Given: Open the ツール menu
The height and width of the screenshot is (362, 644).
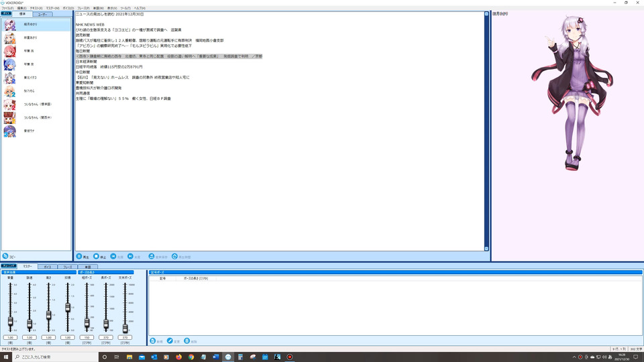Looking at the screenshot, I should [125, 8].
